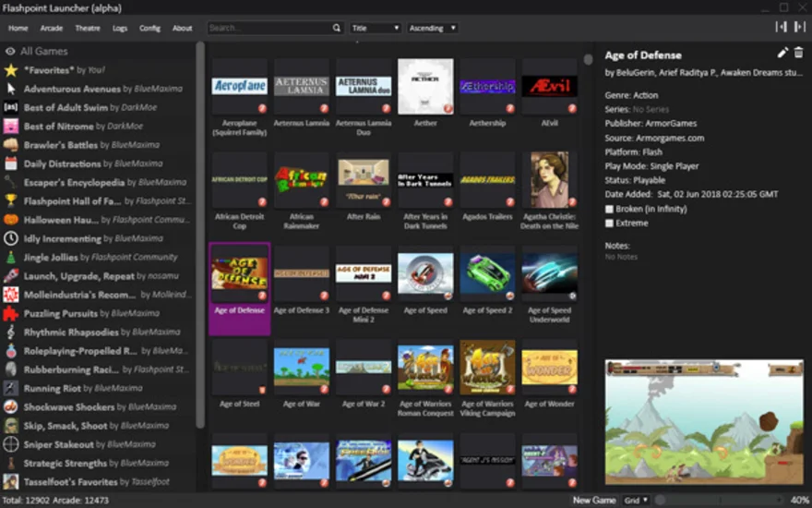This screenshot has width=812, height=508.
Task: Select the Halloween Haunts pumpkin playlist icon
Action: tap(11, 220)
